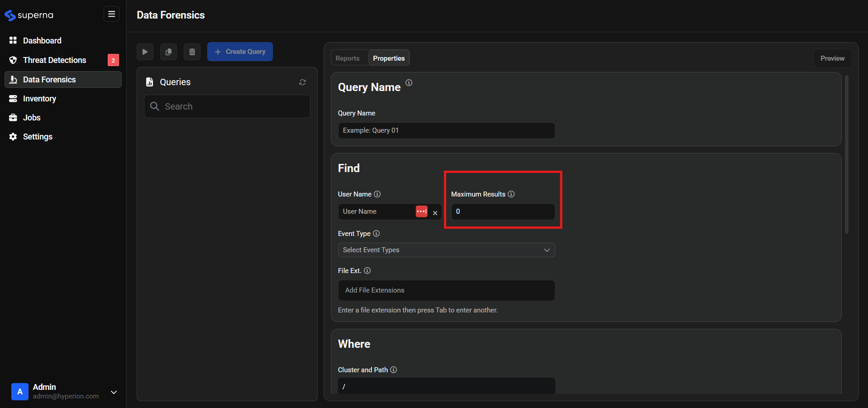Screen dimensions: 868x408
Task: Click the Preview button
Action: coord(832,58)
